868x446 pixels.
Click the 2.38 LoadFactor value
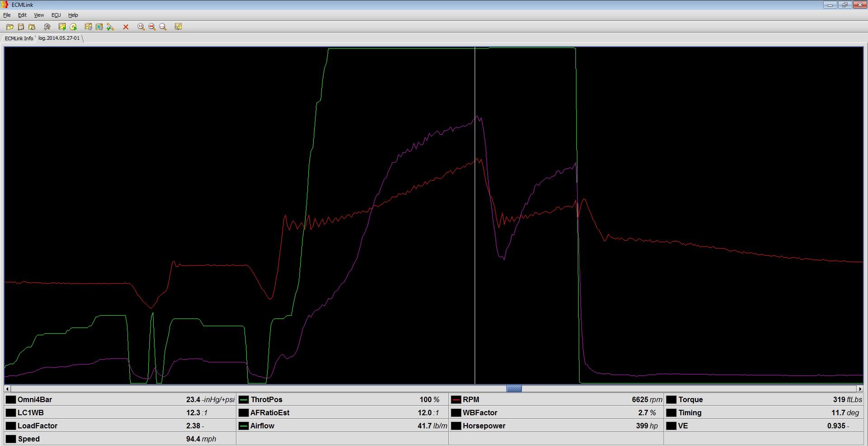[x=195, y=426]
